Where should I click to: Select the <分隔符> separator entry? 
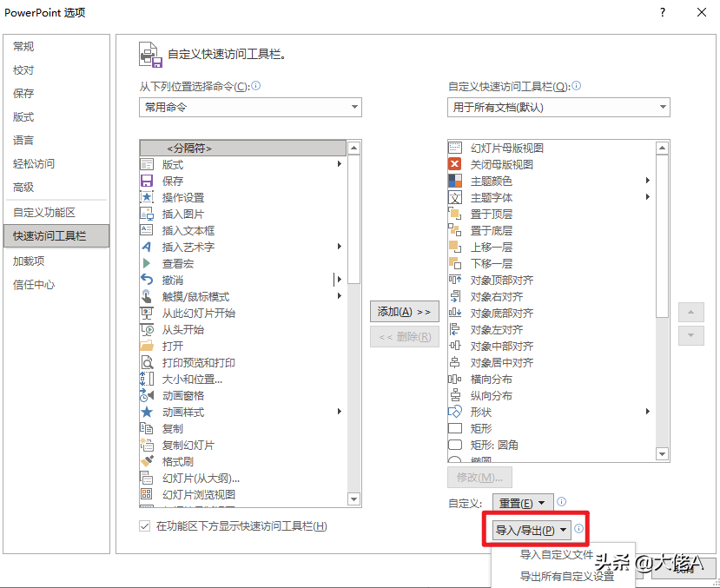click(x=243, y=148)
